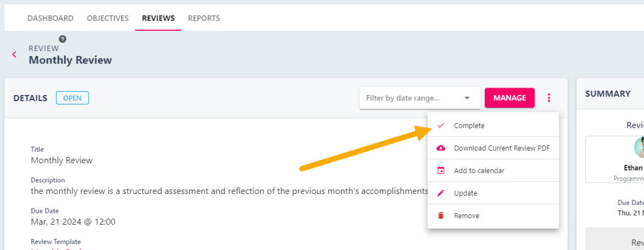Click the cloud download PDF icon
This screenshot has height=250, width=644.
click(441, 148)
